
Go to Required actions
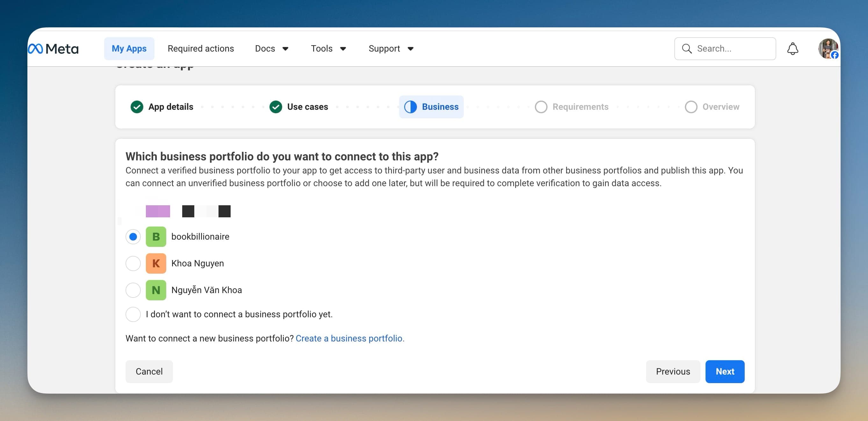point(201,49)
